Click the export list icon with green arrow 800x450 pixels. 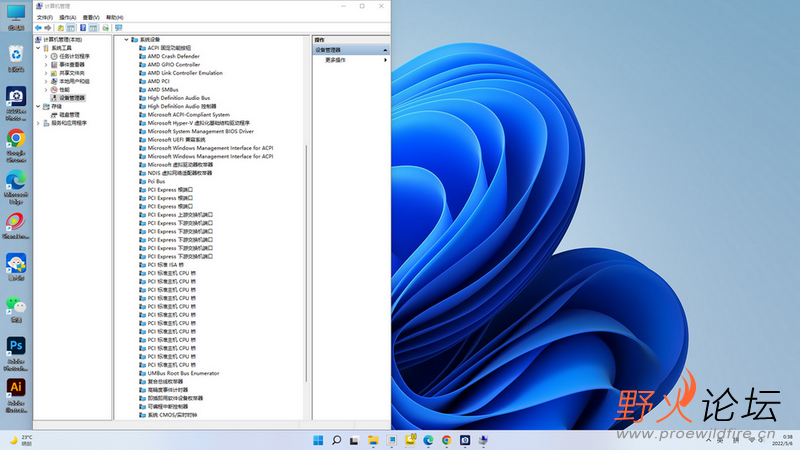[106, 28]
